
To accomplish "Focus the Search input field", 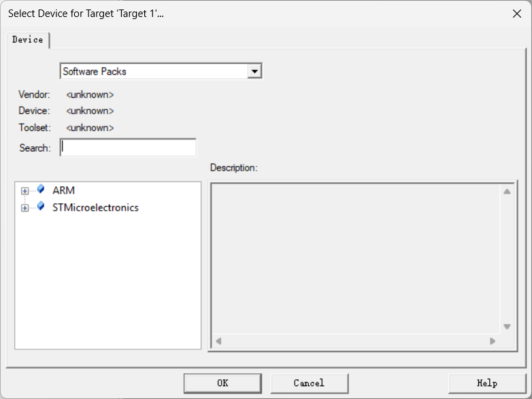I will [x=128, y=148].
